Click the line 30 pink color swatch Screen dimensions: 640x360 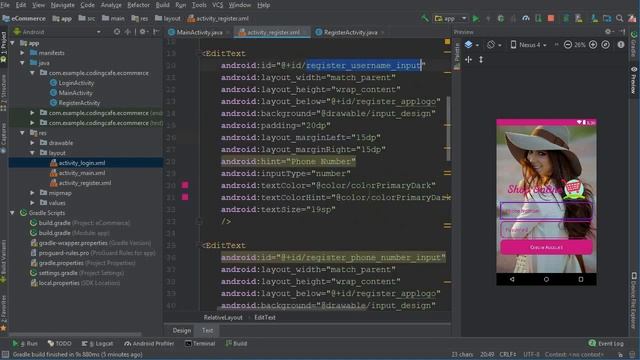(185, 185)
